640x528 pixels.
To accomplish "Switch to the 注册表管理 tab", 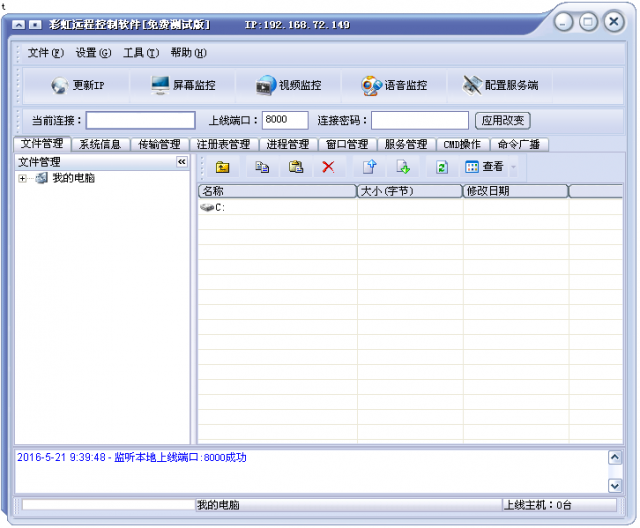I will 224,144.
